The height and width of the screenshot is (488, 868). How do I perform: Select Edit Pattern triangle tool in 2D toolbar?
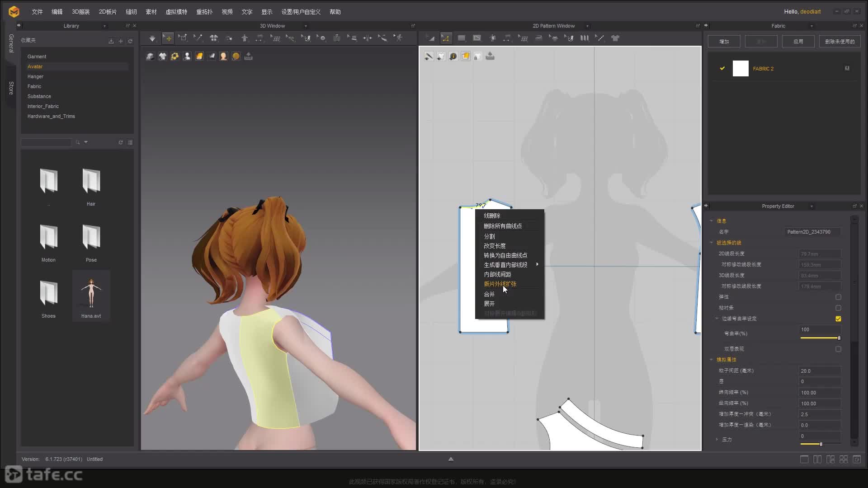coord(430,38)
